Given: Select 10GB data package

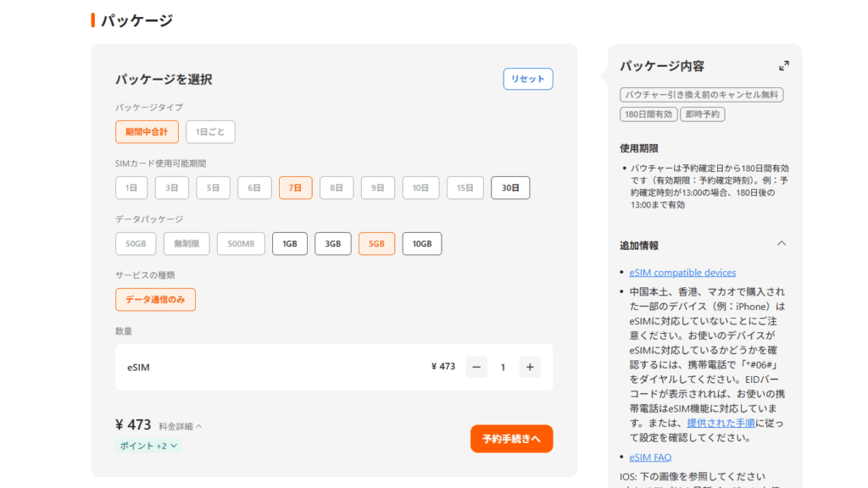Looking at the screenshot, I should (x=422, y=243).
